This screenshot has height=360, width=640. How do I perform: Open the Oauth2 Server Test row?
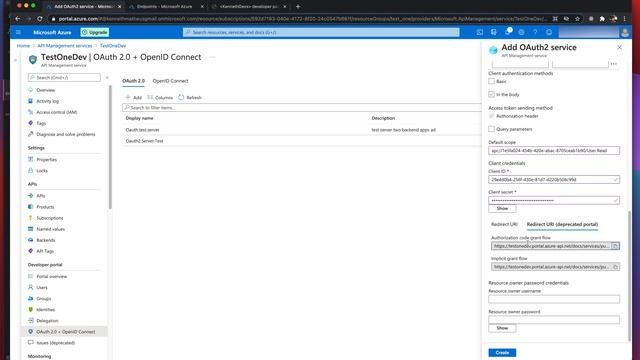302,141
